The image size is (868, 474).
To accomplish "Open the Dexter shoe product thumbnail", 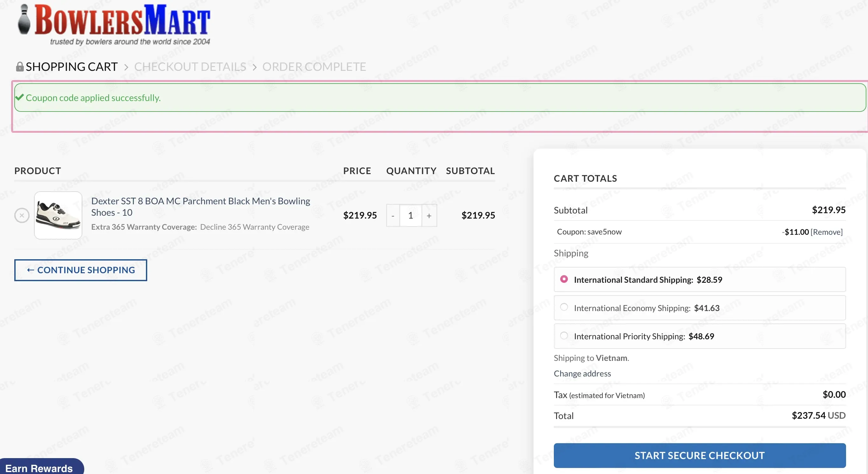I will pos(58,215).
